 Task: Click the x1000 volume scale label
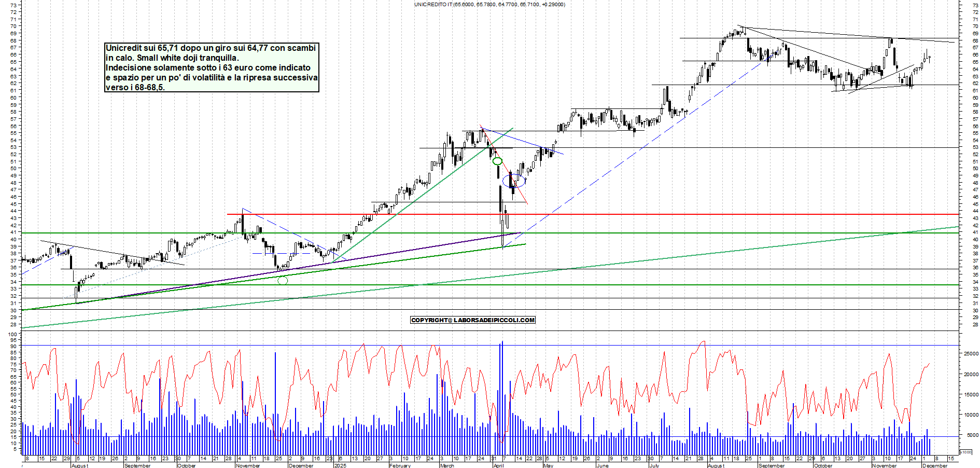pyautogui.click(x=966, y=452)
